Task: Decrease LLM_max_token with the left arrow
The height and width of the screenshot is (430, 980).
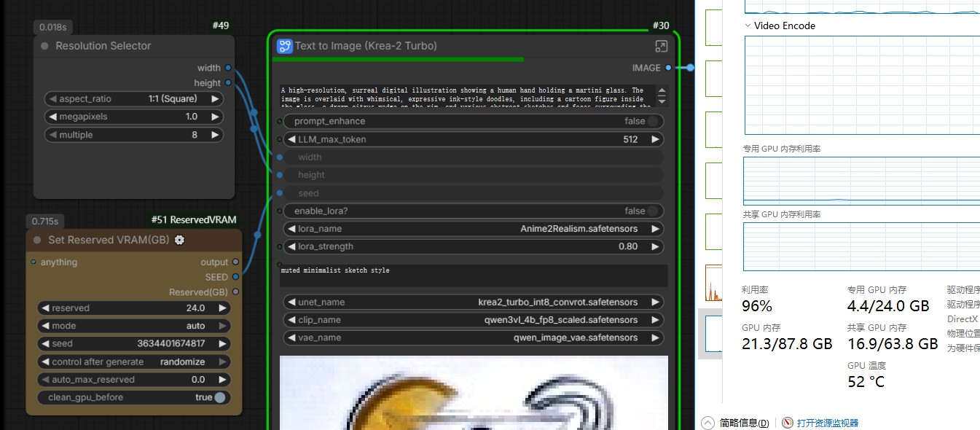Action: [291, 139]
